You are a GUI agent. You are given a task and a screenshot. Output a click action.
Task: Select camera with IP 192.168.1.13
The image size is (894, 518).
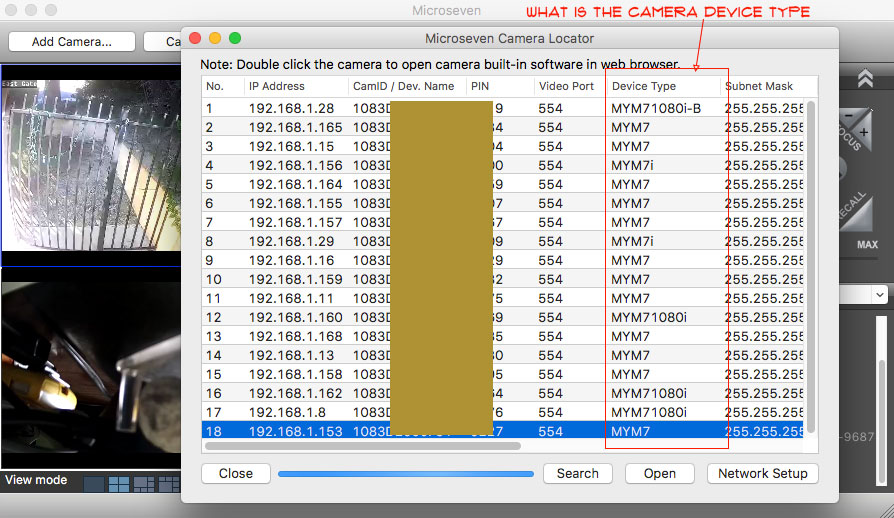click(x=502, y=355)
